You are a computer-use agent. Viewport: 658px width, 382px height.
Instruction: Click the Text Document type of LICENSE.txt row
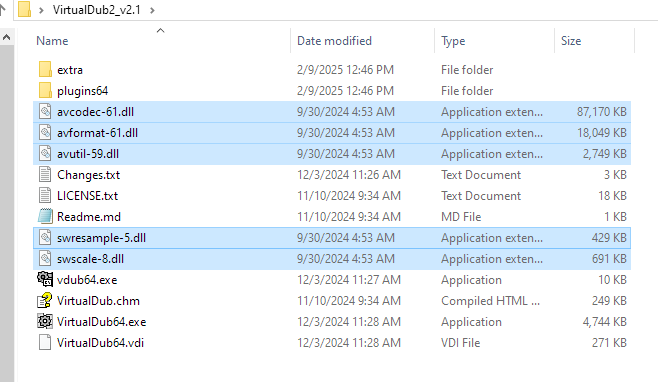click(481, 196)
